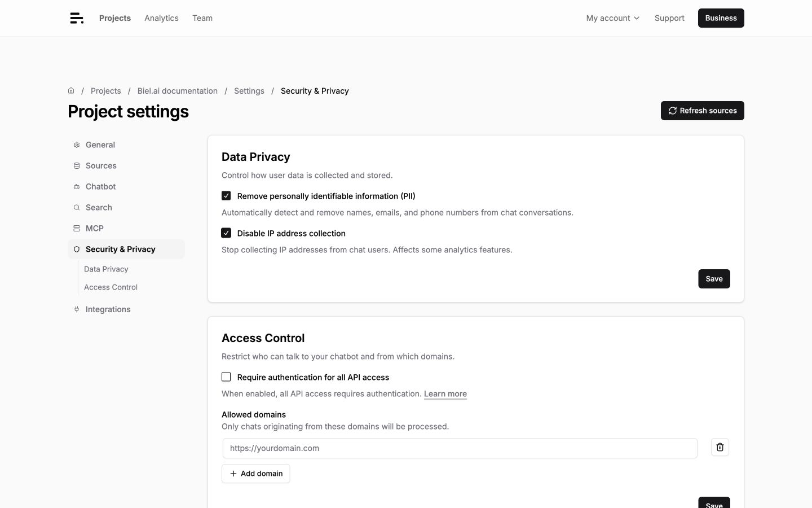
Task: Open Biel.ai documentation breadcrumb link
Action: tap(178, 91)
